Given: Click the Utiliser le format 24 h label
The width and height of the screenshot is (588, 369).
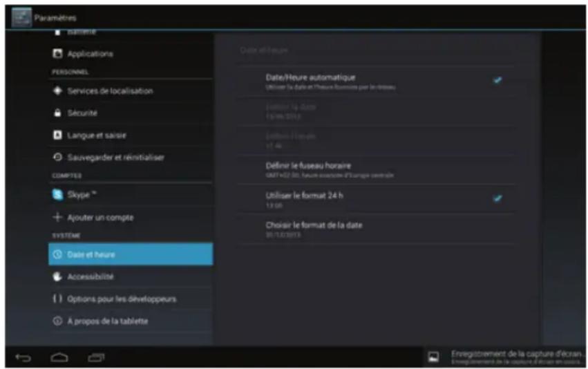Looking at the screenshot, I should click(304, 196).
